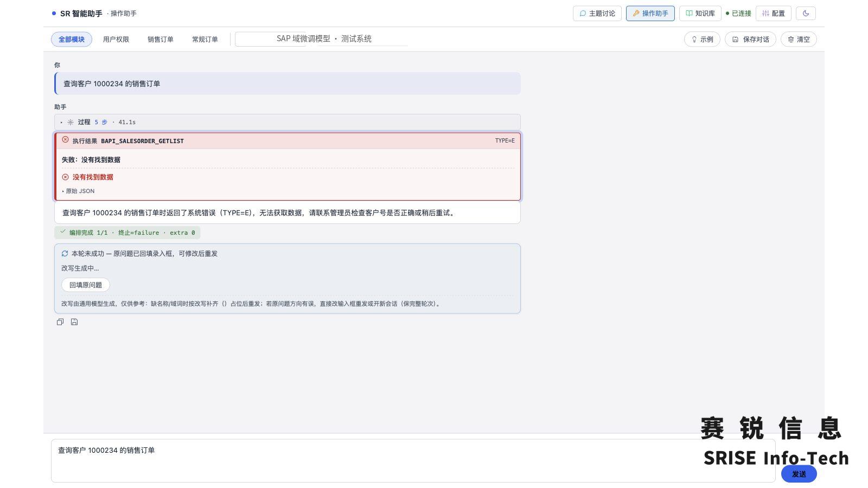Save the conversation via 保存对话
This screenshot has width=868, height=488.
coord(750,40)
